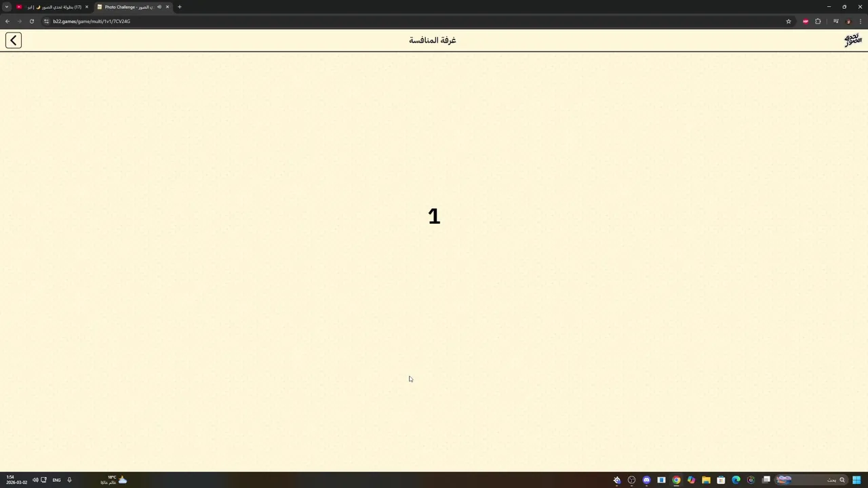Reload the page with the refresh icon
Screen dimensions: 868x488
coord(31,21)
